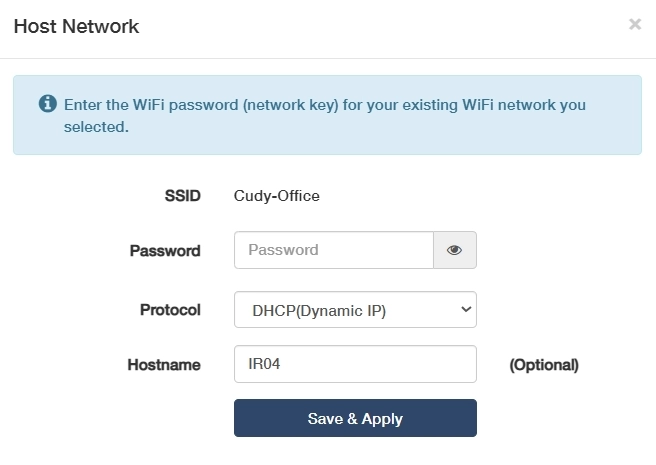656x465 pixels.
Task: Submit the form via Save & Apply
Action: tap(355, 419)
